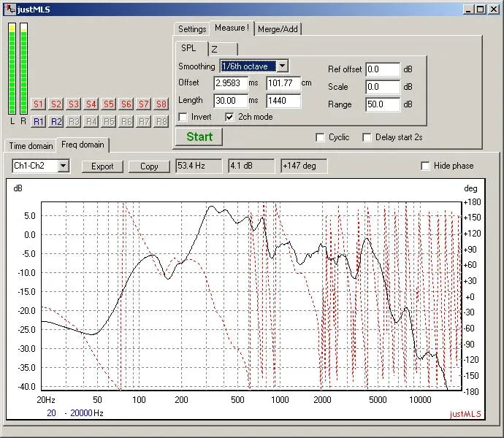Click the S6 store button
Image resolution: width=504 pixels, height=438 pixels.
click(126, 104)
